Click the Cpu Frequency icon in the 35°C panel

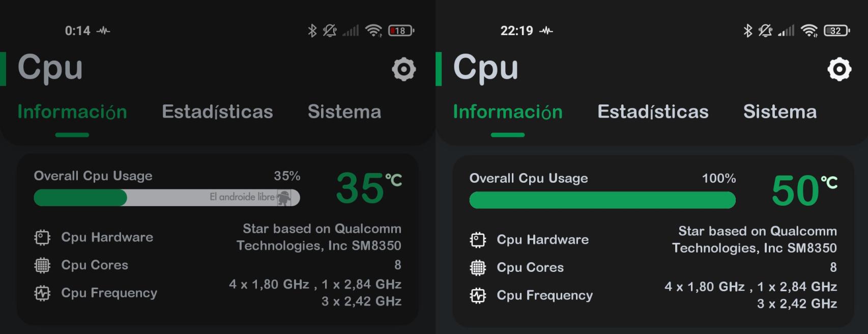click(42, 293)
